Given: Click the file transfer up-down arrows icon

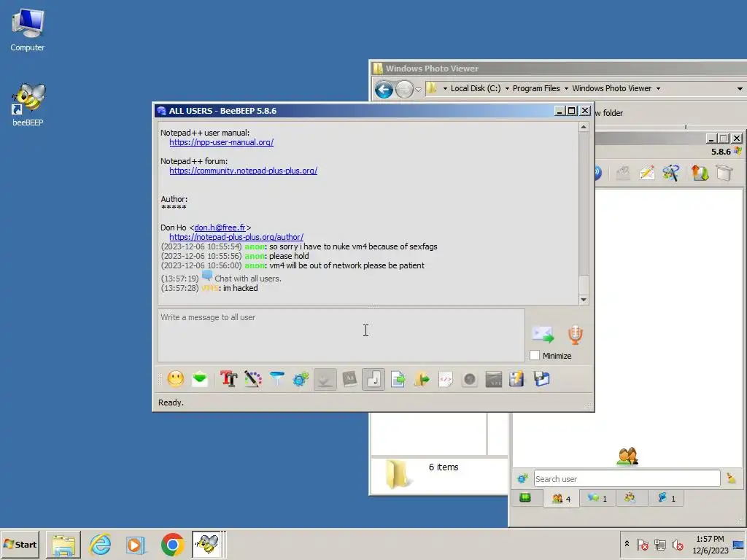Looking at the screenshot, I should tap(700, 173).
